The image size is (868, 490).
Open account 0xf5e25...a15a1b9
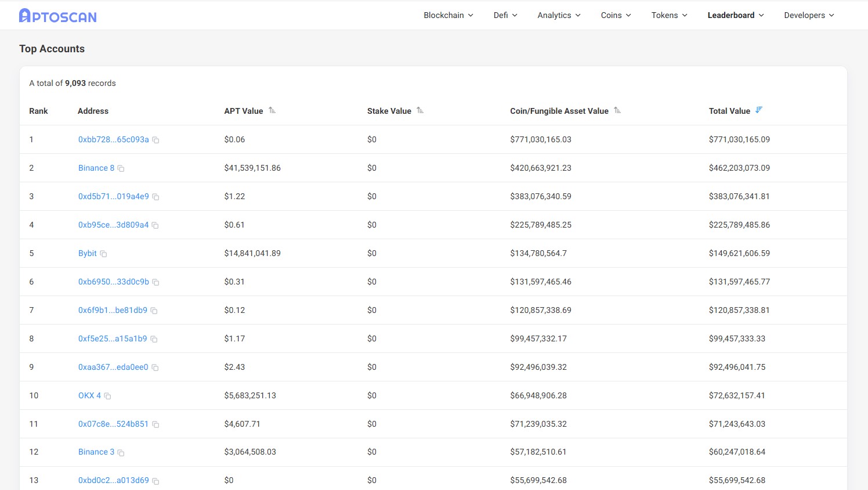click(x=113, y=338)
